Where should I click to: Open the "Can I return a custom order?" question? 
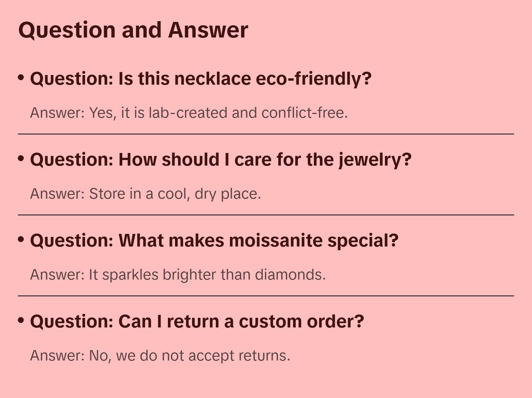tap(197, 322)
